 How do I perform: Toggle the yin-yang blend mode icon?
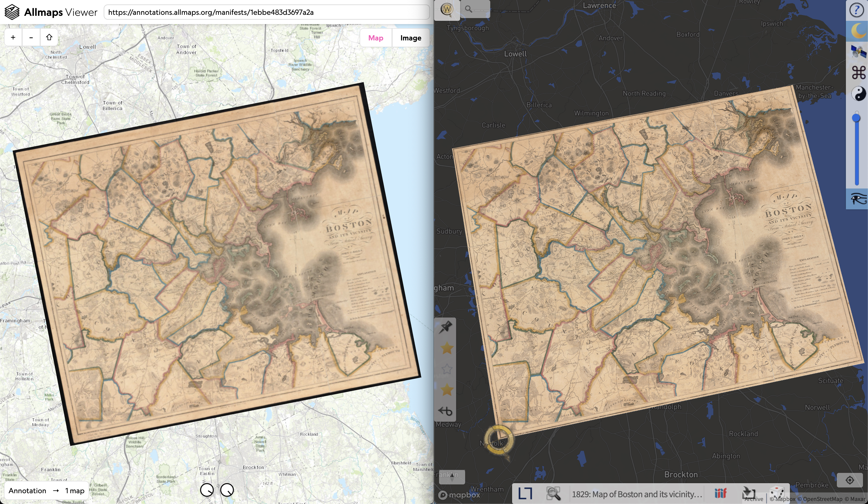click(858, 93)
